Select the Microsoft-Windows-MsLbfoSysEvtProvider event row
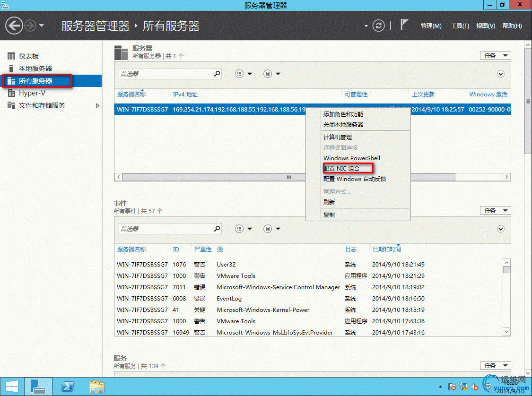This screenshot has height=396, width=532. tap(308, 332)
